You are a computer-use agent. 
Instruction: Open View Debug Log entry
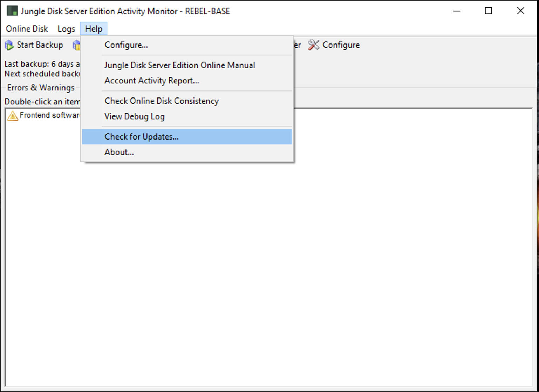187,116
